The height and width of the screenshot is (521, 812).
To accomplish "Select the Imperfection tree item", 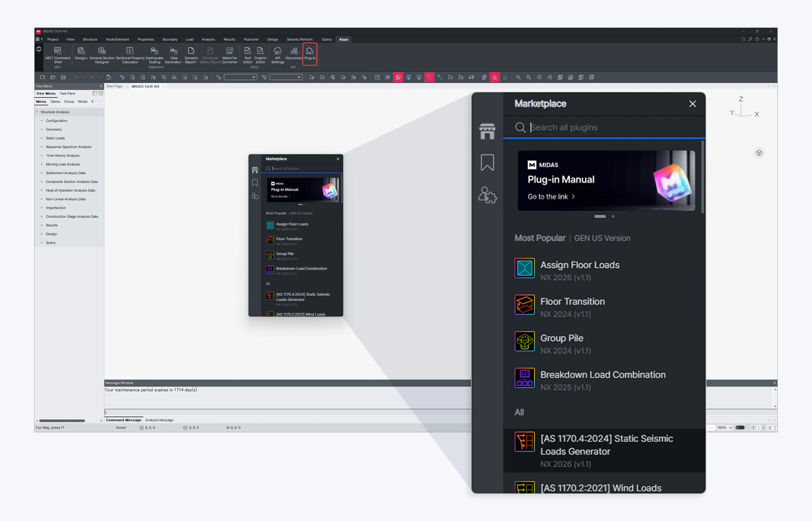I will pyautogui.click(x=56, y=208).
